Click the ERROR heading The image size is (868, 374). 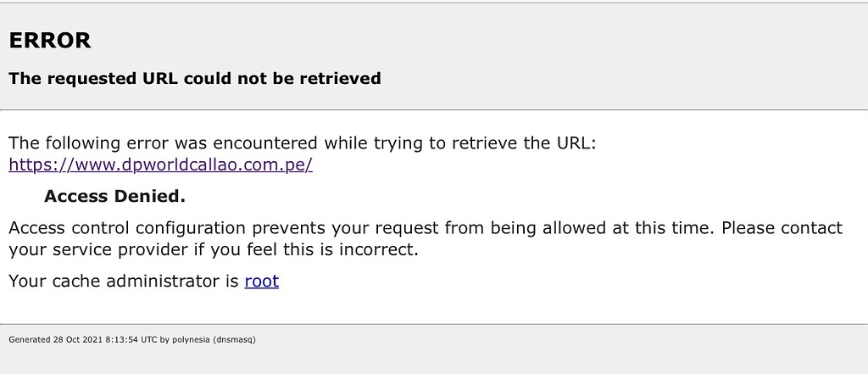tap(50, 40)
